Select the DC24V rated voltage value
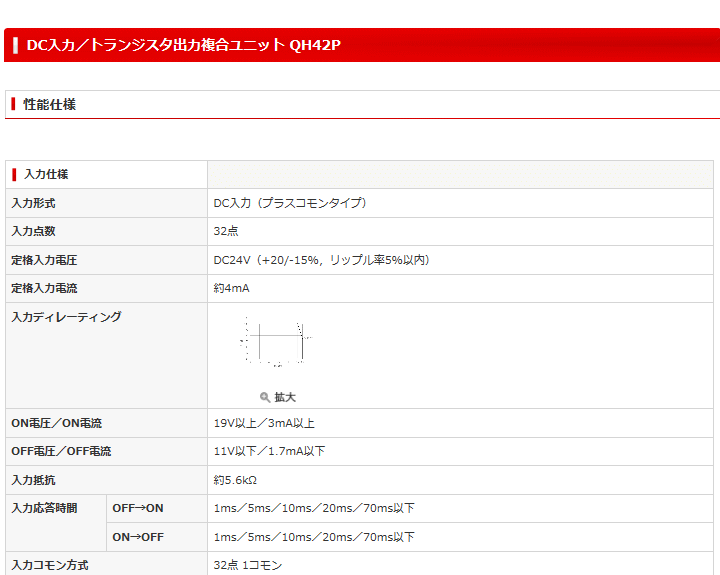Screen dimensions: 720x575 tap(321, 260)
